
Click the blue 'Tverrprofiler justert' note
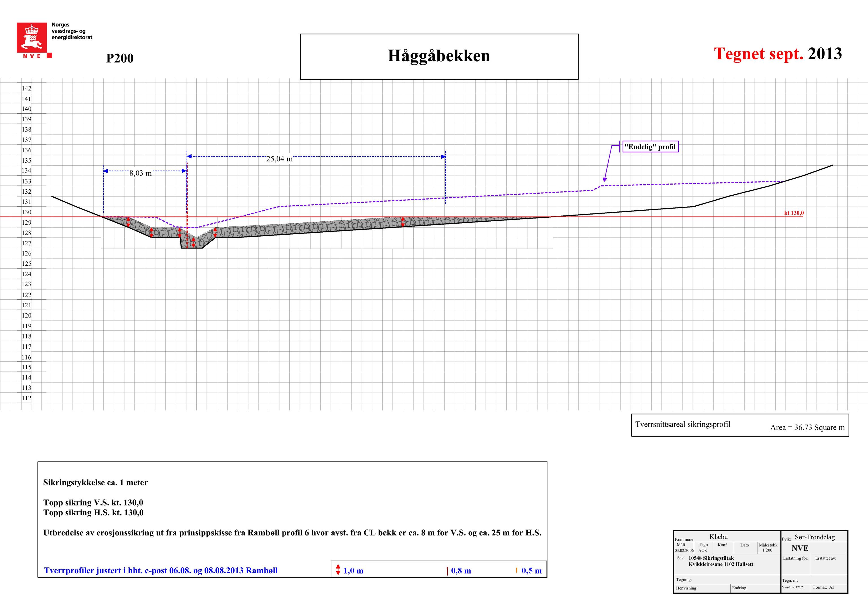(x=161, y=570)
